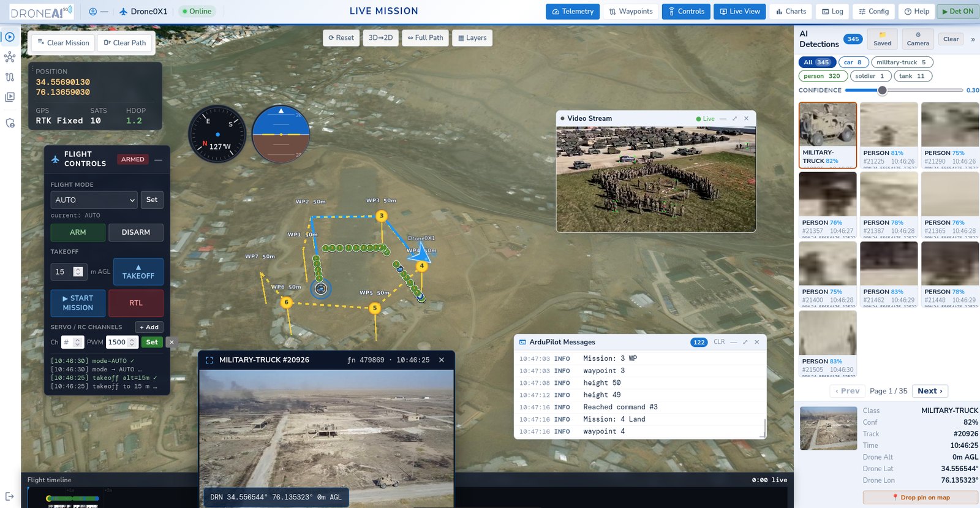The height and width of the screenshot is (508, 980).
Task: Click the logout icon in the sidebar
Action: click(x=10, y=496)
